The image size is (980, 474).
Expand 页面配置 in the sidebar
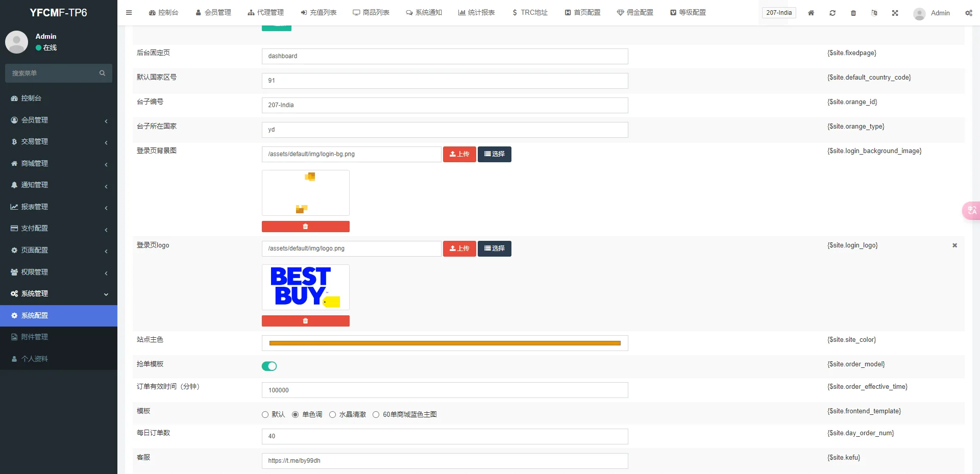point(59,250)
